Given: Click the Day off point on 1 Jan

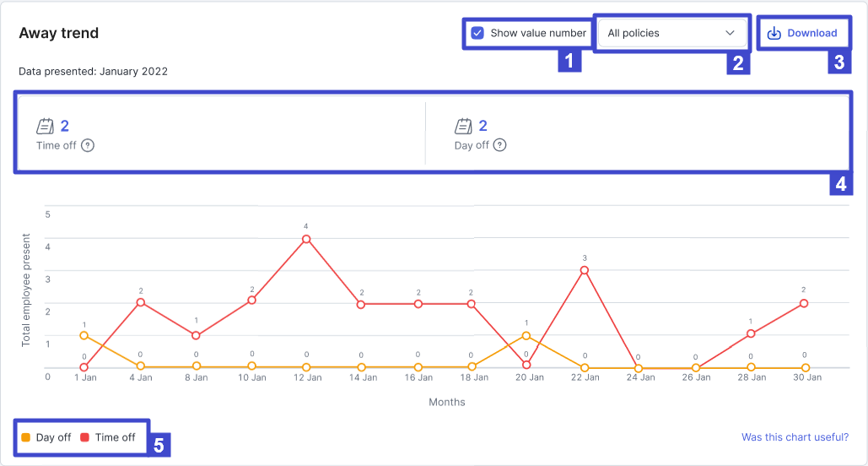Looking at the screenshot, I should [84, 335].
